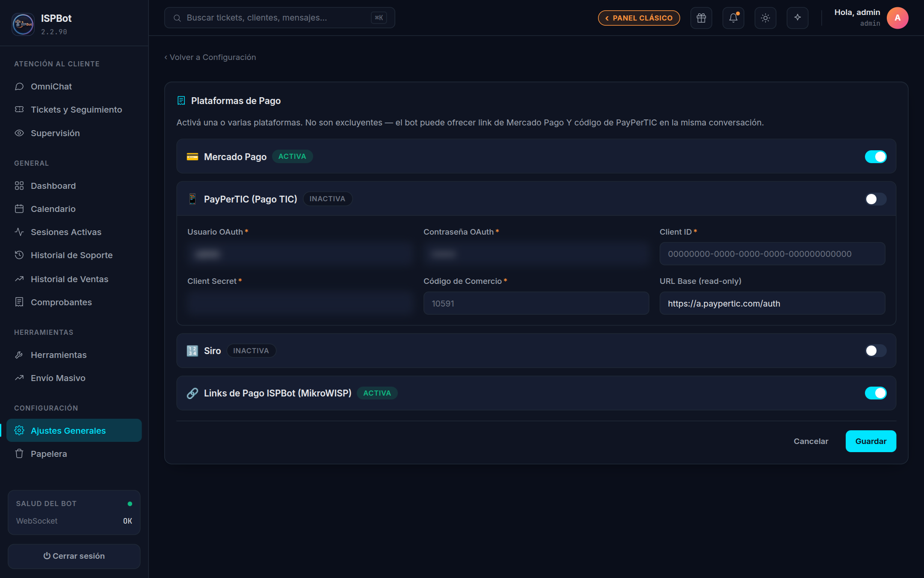
Task: Focus the Buscar tickets search field
Action: (x=279, y=18)
